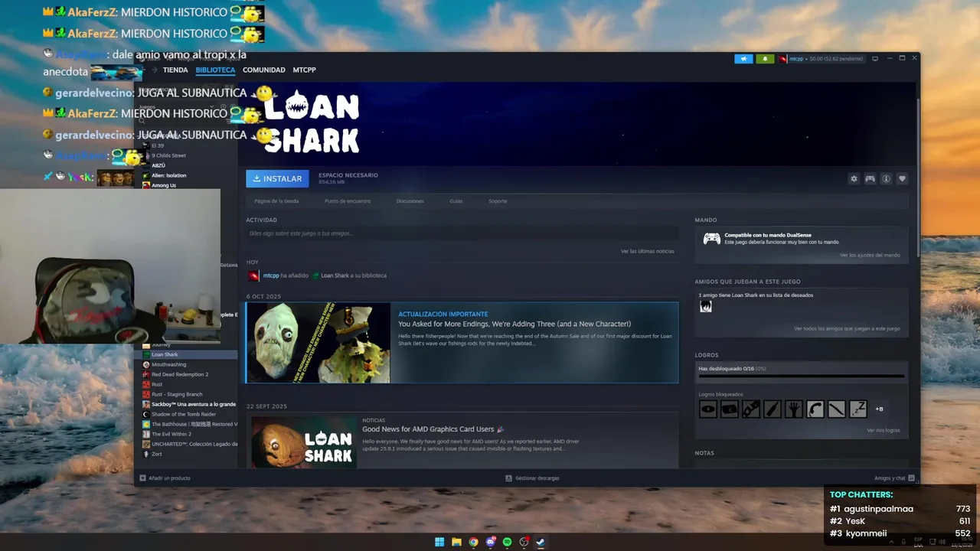The image size is (980, 551).
Task: Open File Explorer from taskbar
Action: coord(456,542)
